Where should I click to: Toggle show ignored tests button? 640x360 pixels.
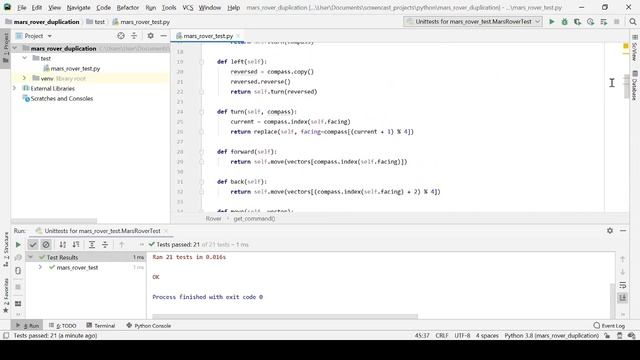pyautogui.click(x=46, y=244)
